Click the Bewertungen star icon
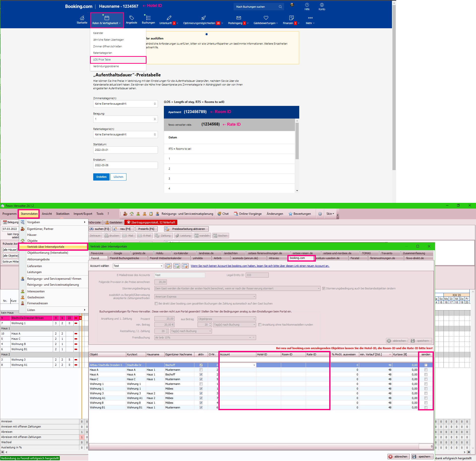Viewport: 476px width, 461px height. [290, 214]
